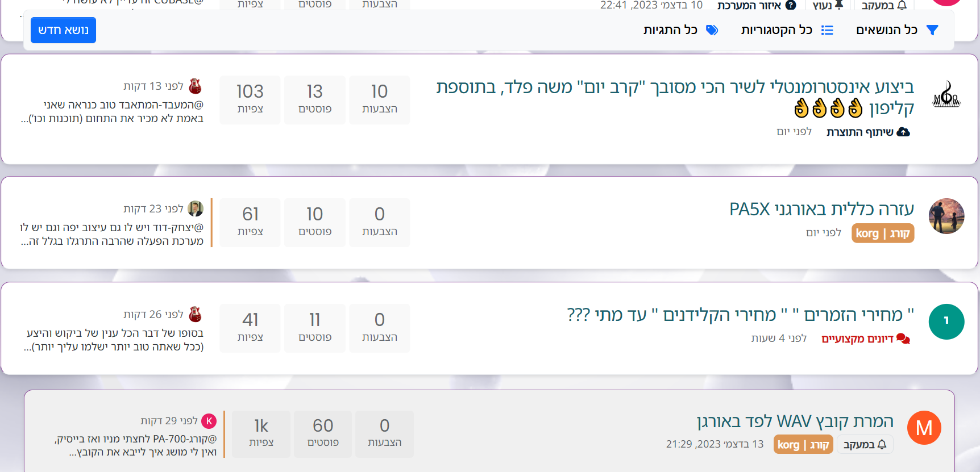Open the pink K last-poster avatar
The width and height of the screenshot is (980, 472).
tap(209, 421)
